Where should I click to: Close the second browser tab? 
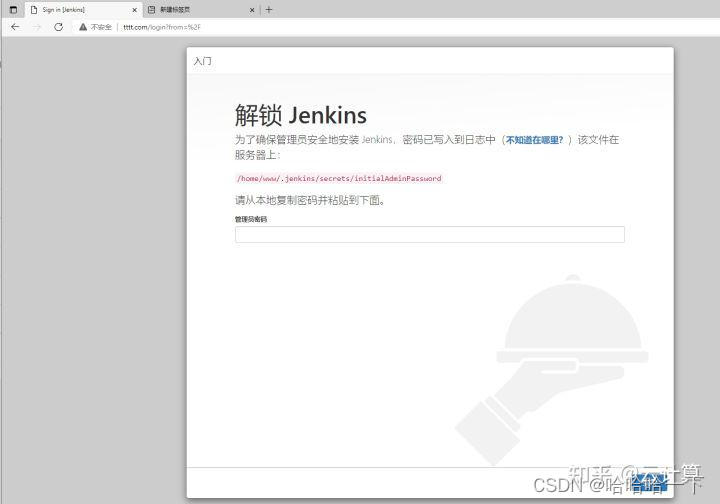click(252, 10)
